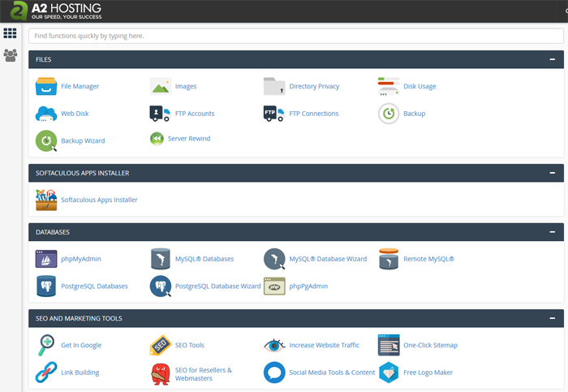Open the Backup Wizard icon
The height and width of the screenshot is (392, 568).
point(46,140)
